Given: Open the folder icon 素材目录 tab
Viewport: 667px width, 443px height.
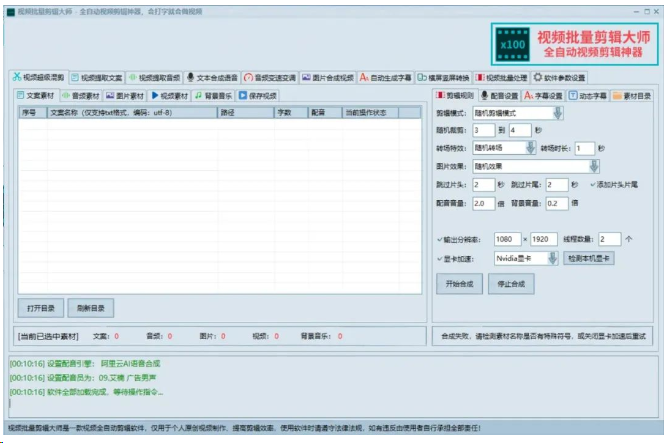Looking at the screenshot, I should [632, 96].
